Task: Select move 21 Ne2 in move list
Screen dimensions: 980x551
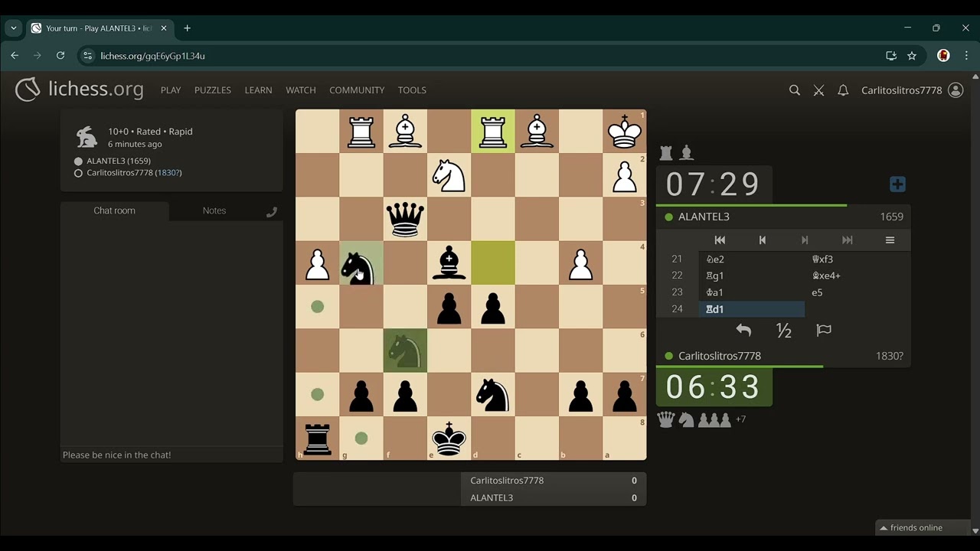Action: click(752, 259)
